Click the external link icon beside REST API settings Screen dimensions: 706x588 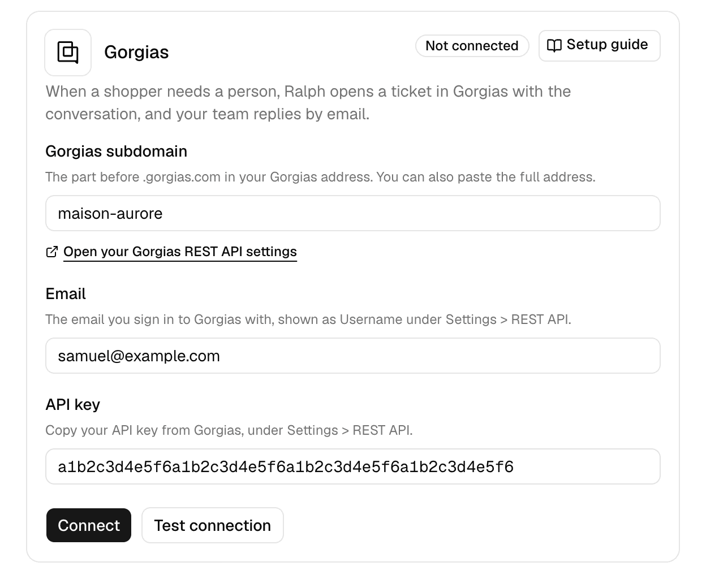(51, 252)
